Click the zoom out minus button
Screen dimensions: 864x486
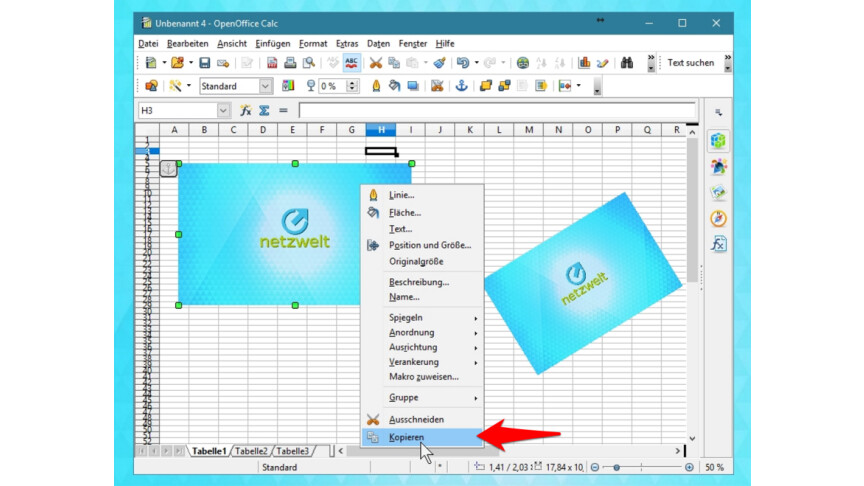click(595, 467)
